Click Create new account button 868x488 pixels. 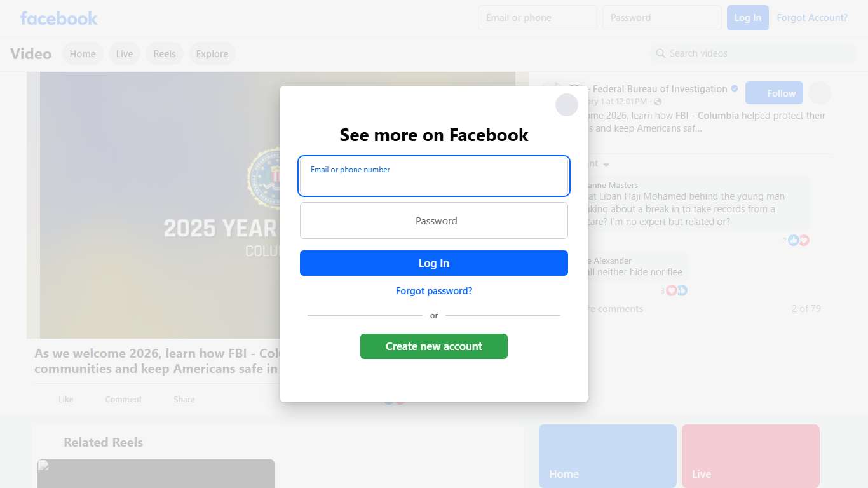tap(434, 346)
